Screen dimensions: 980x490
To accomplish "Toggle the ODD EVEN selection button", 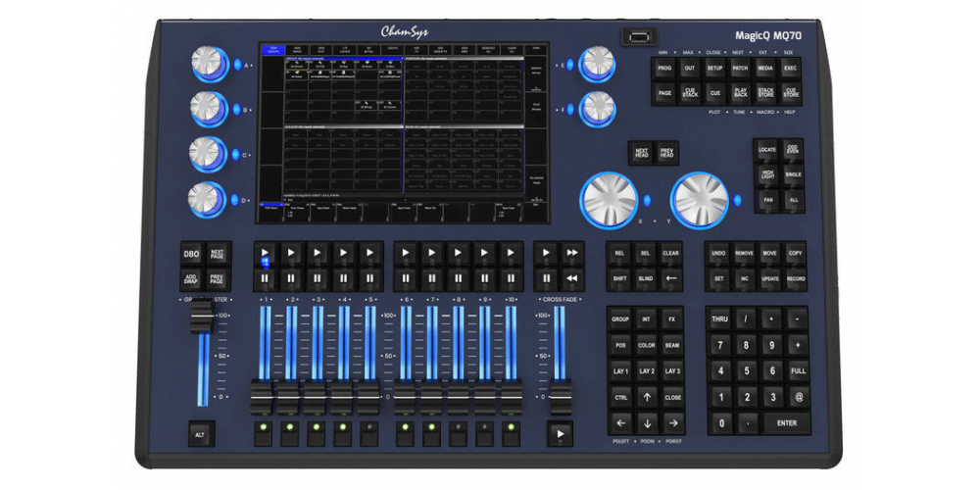I will (x=793, y=151).
